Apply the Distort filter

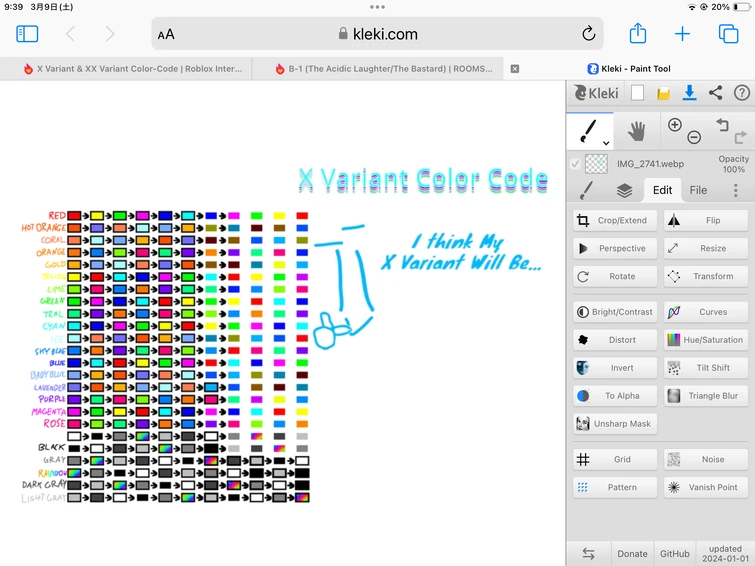tap(615, 340)
